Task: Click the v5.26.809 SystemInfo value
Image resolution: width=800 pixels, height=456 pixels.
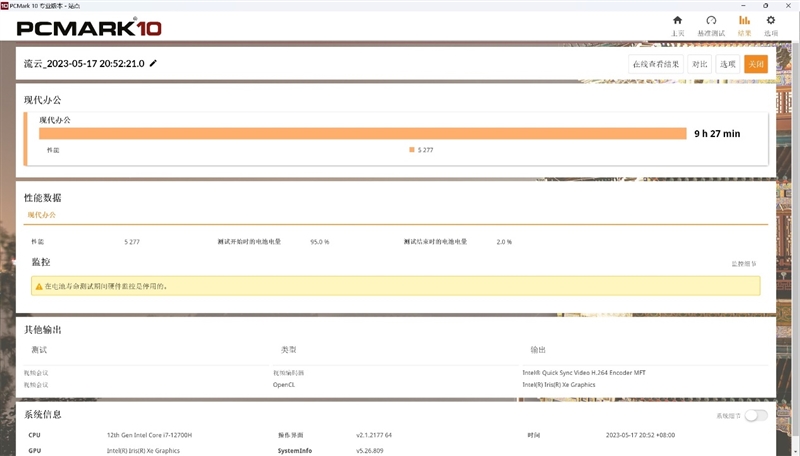Action: [x=369, y=451]
